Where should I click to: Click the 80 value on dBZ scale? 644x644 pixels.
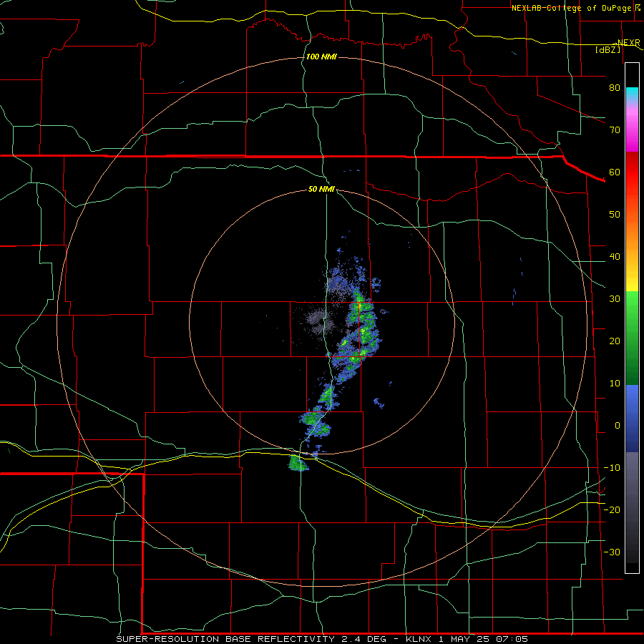click(615, 88)
